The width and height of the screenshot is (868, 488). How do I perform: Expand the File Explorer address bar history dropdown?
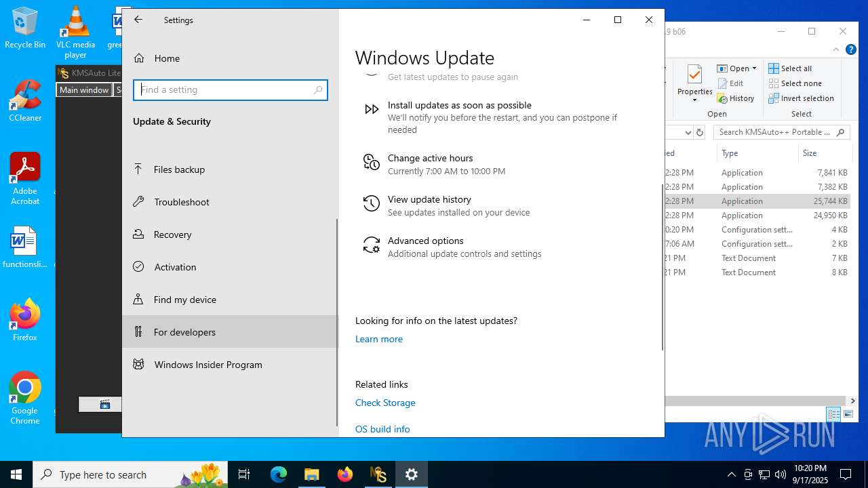point(688,132)
